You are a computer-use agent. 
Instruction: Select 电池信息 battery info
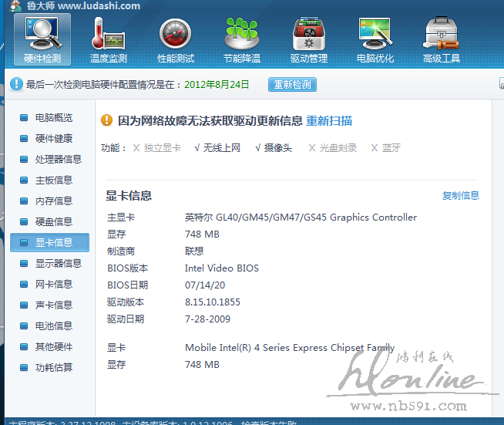coord(53,326)
